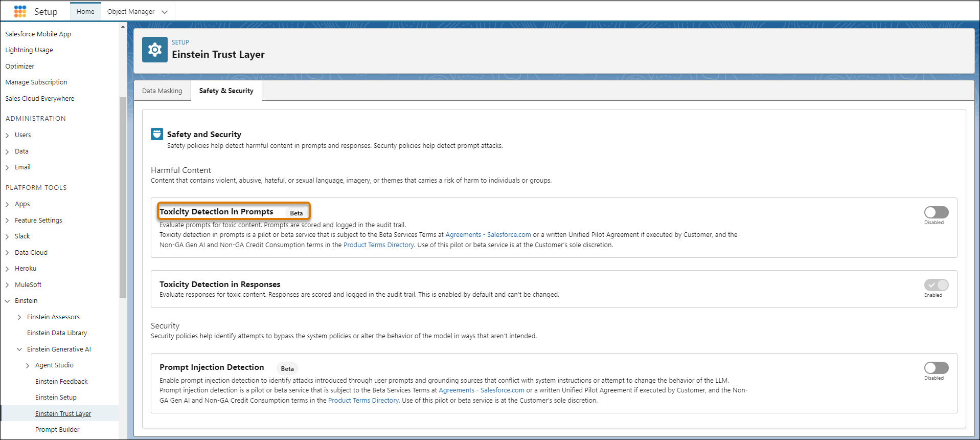
Task: Expand the MuleSoft section
Action: pos(7,285)
